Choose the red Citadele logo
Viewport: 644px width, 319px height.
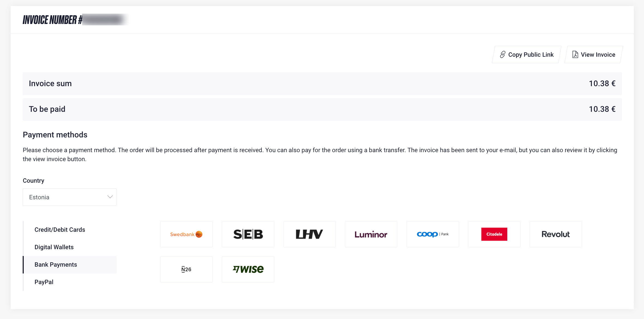click(494, 234)
